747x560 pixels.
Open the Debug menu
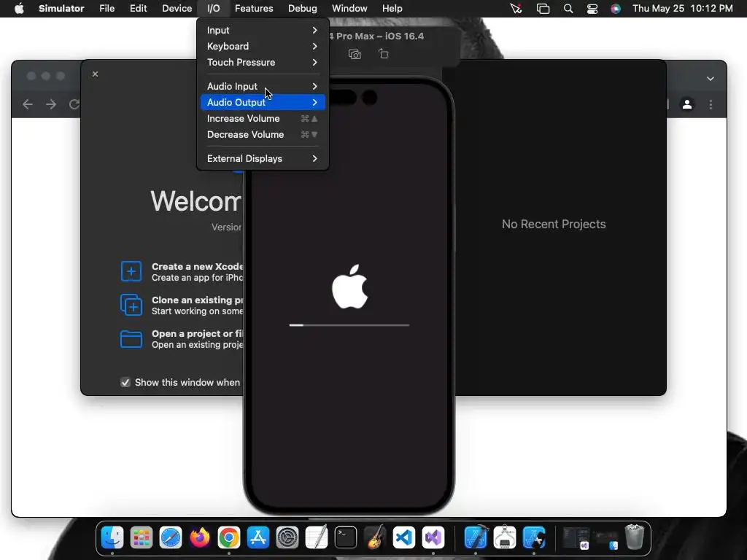click(x=303, y=9)
